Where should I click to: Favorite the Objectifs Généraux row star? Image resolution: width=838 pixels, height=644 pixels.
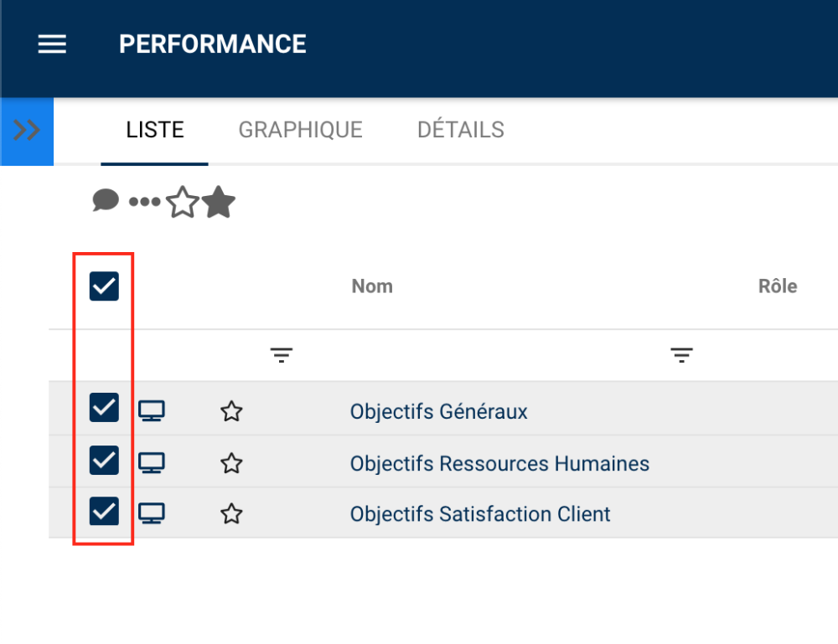coord(231,411)
